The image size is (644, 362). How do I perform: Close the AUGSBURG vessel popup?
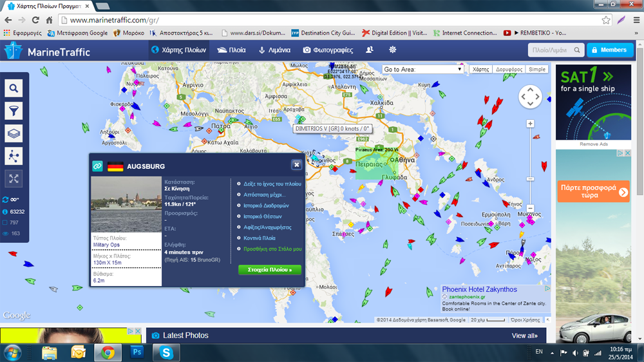[296, 165]
